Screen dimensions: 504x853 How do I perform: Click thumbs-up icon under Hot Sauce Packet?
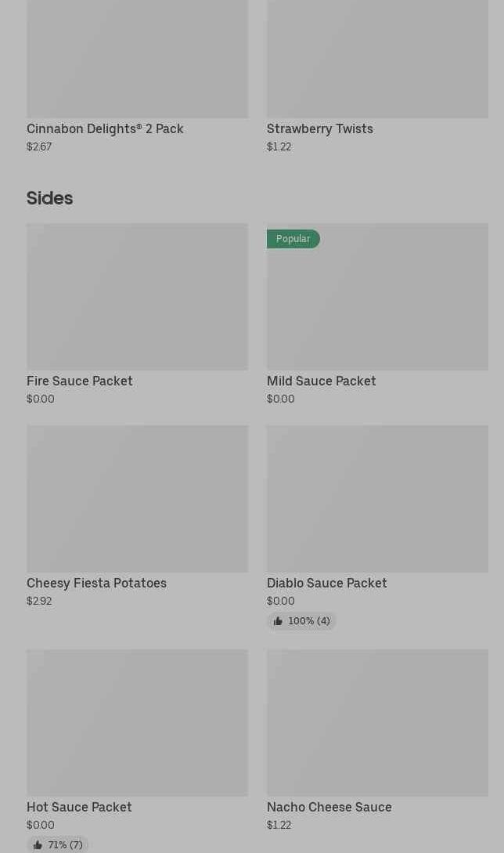click(38, 845)
